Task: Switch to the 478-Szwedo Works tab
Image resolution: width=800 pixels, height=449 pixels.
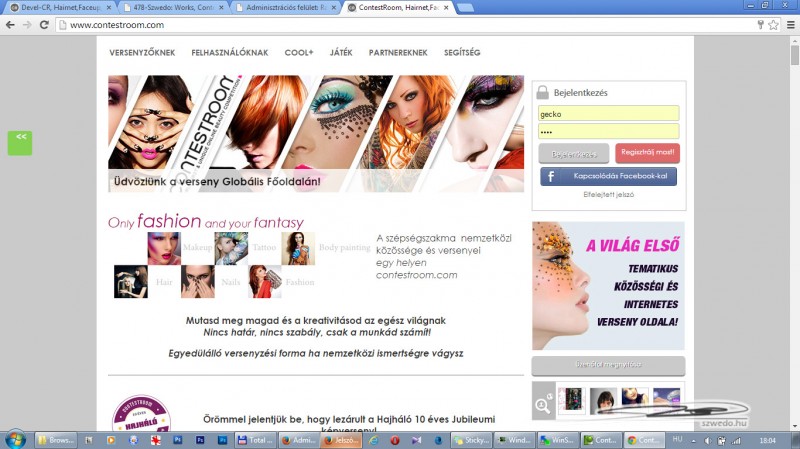Action: pos(172,8)
